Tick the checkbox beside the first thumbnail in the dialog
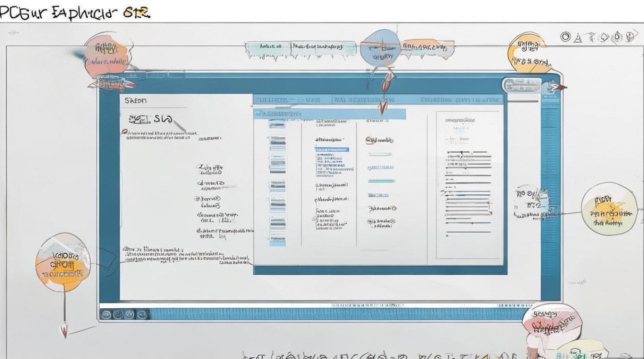 tap(268, 138)
